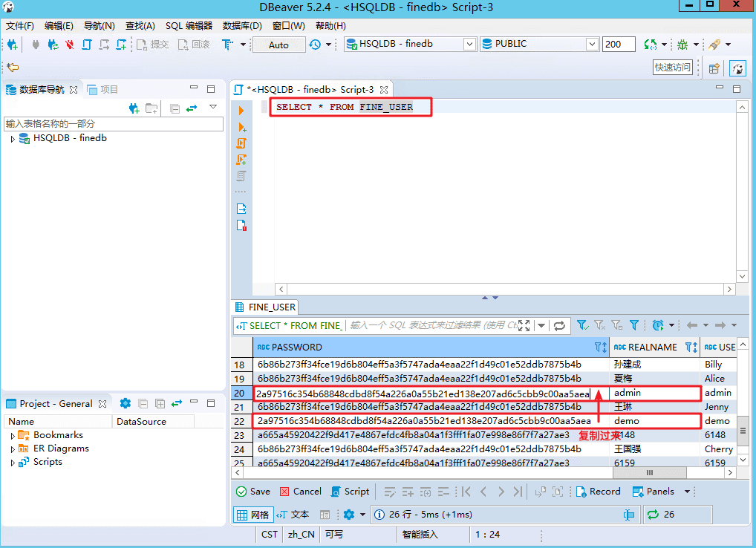The height and width of the screenshot is (548, 756).
Task: Click the FINE_USER result tab
Action: click(x=265, y=307)
